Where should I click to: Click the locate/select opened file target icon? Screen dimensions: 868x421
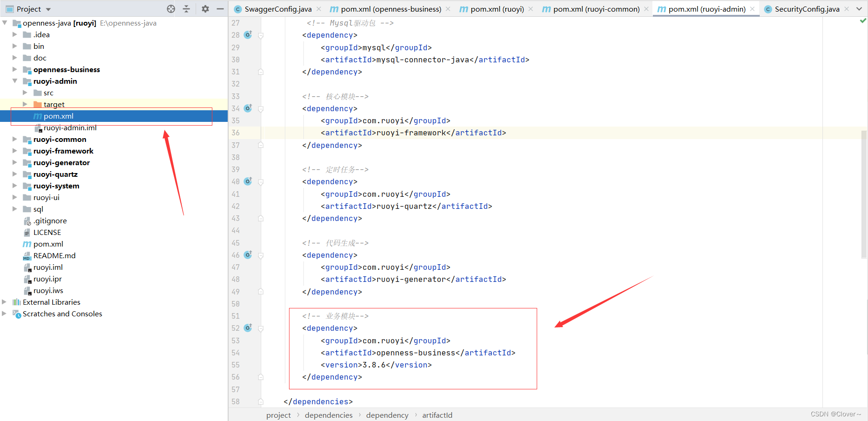tap(171, 9)
